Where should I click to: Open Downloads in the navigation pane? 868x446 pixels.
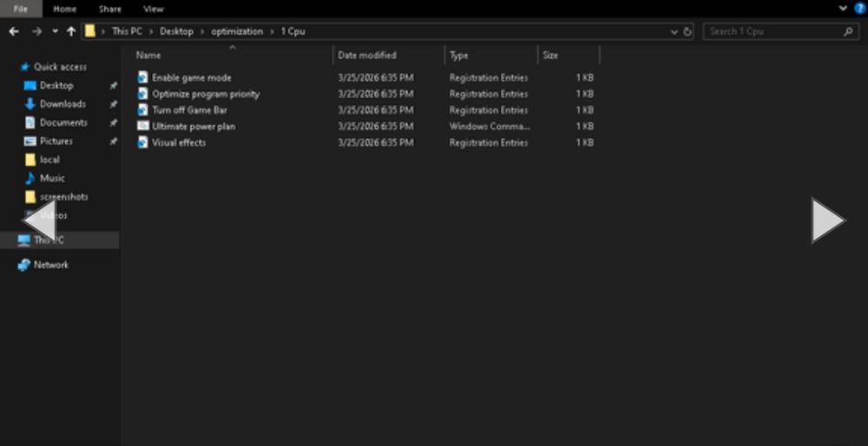tap(62, 104)
